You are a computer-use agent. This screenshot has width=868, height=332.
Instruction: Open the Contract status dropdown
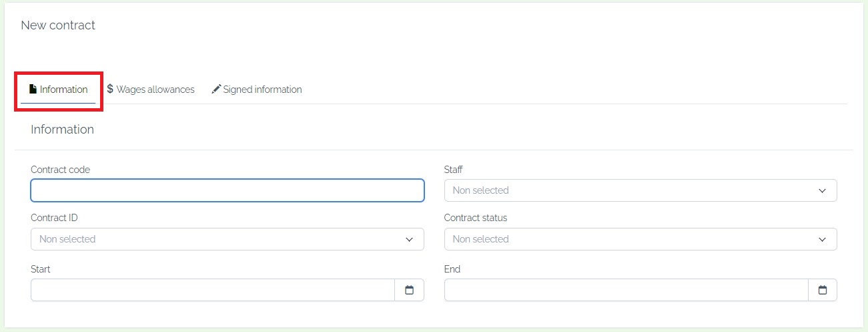coord(640,239)
